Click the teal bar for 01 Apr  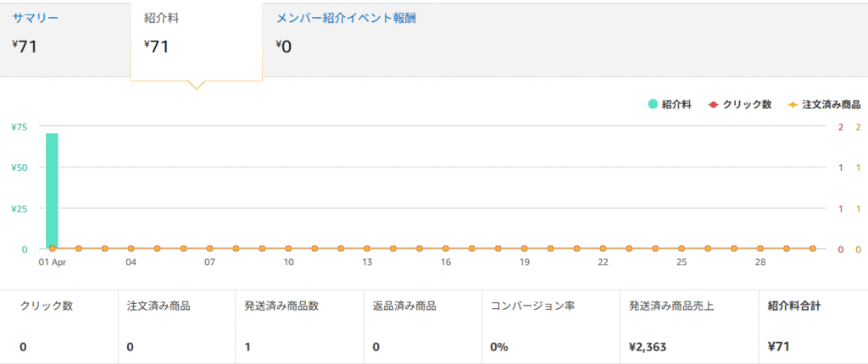(x=52, y=190)
